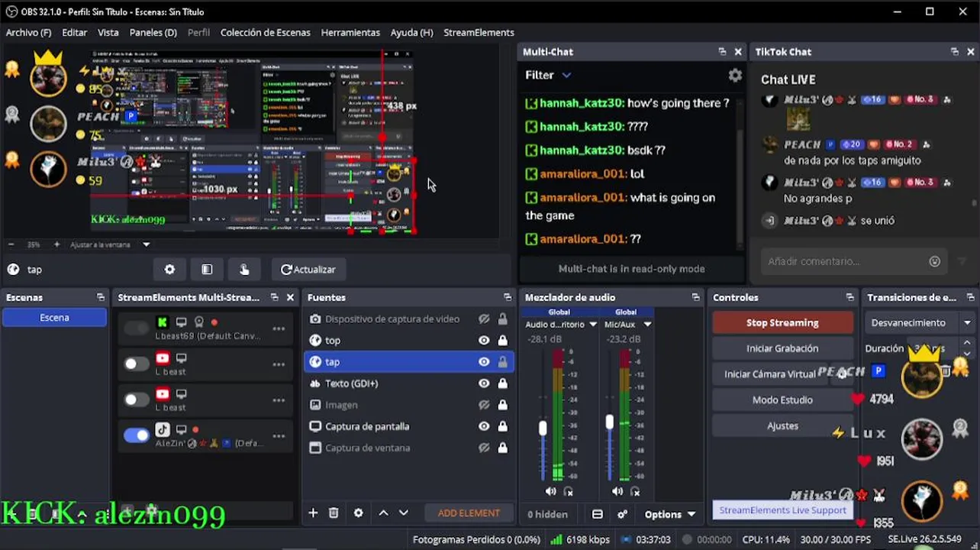Toggle monitoring headphone for Mic/Aux
This screenshot has width=980, height=550.
coord(635,491)
